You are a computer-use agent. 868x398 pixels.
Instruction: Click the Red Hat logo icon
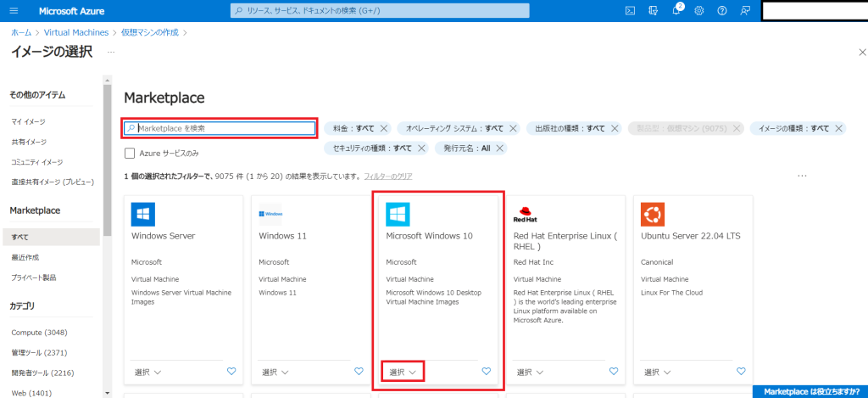click(526, 214)
